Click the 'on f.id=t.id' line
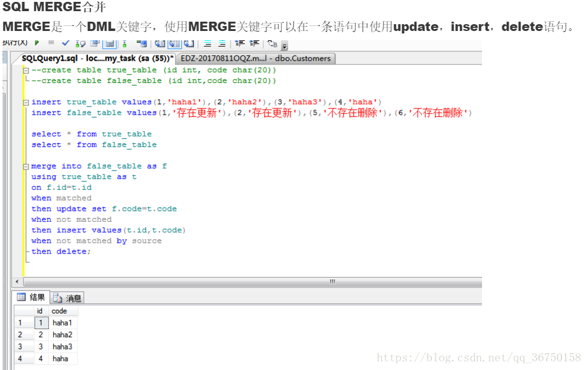Viewport: 588px width, 370px height. [61, 187]
